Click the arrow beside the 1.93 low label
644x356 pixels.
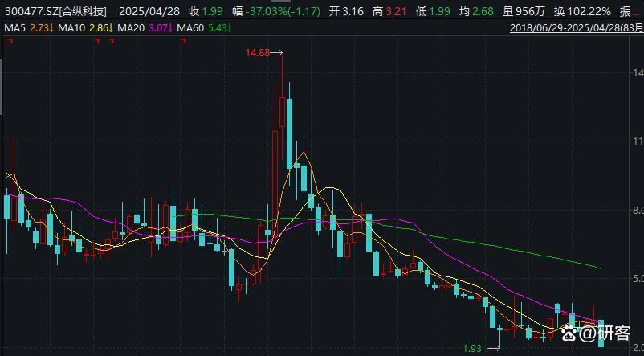494,349
